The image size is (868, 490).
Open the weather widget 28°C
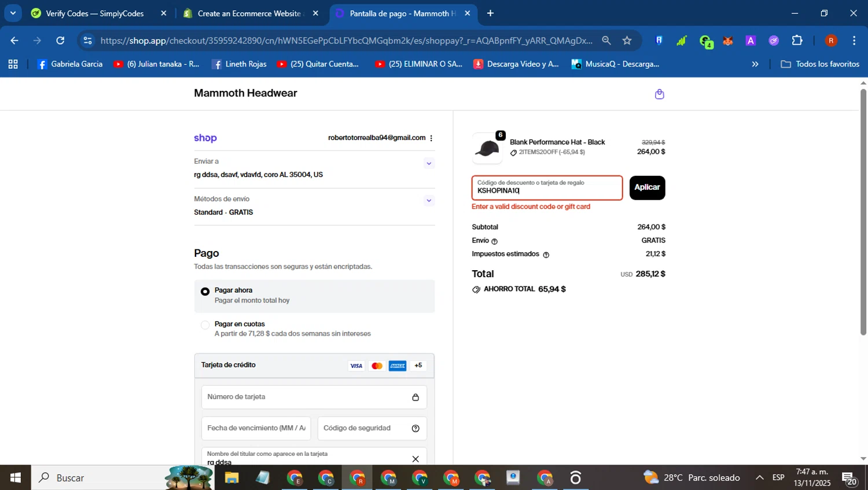click(x=693, y=478)
